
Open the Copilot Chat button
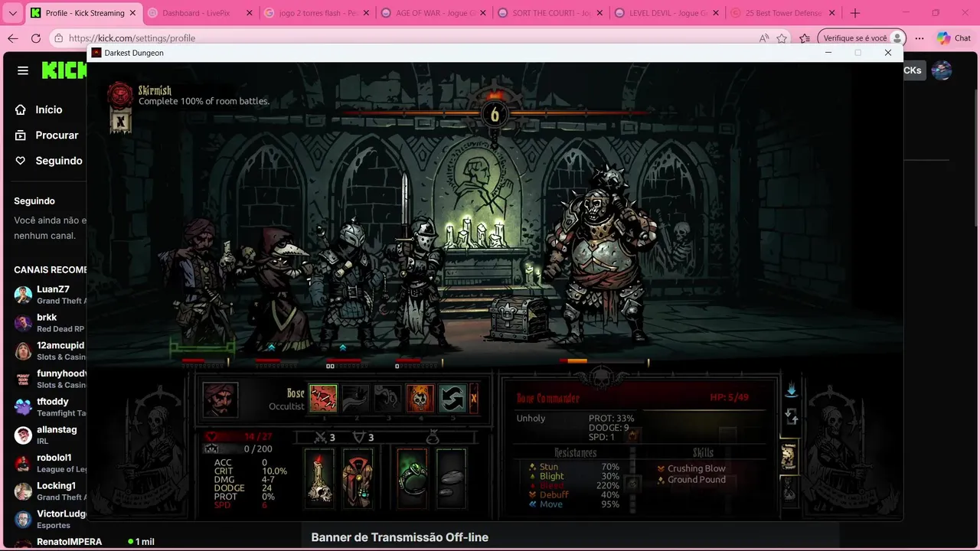[953, 38]
